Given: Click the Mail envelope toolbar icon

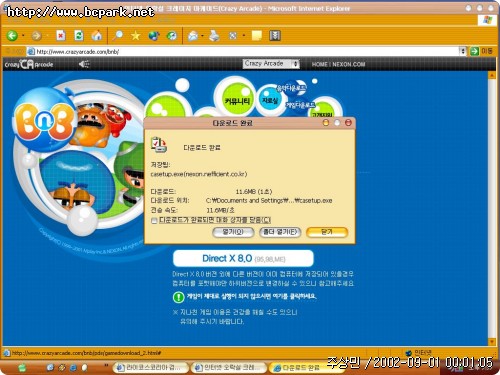Looking at the screenshot, I should coord(193,35).
